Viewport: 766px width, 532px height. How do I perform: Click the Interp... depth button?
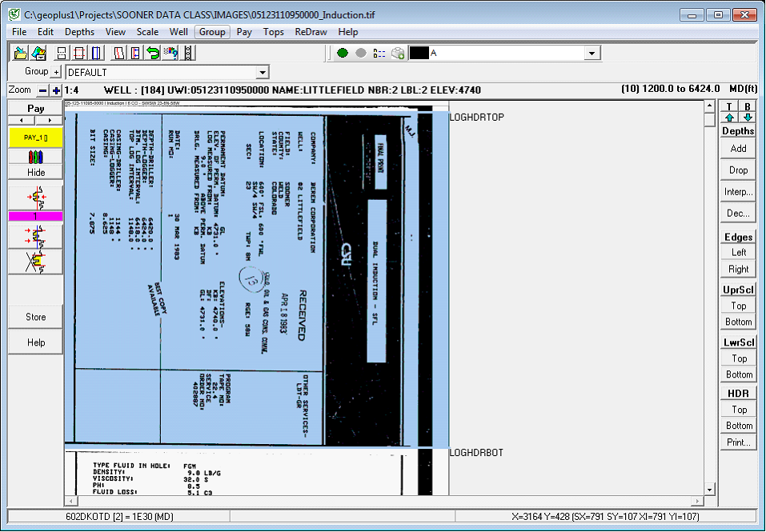[738, 192]
